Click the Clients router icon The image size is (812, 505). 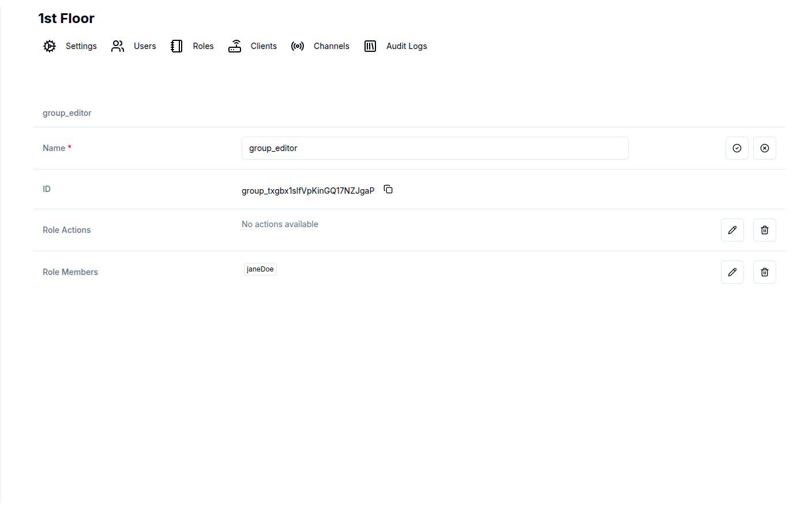click(235, 46)
